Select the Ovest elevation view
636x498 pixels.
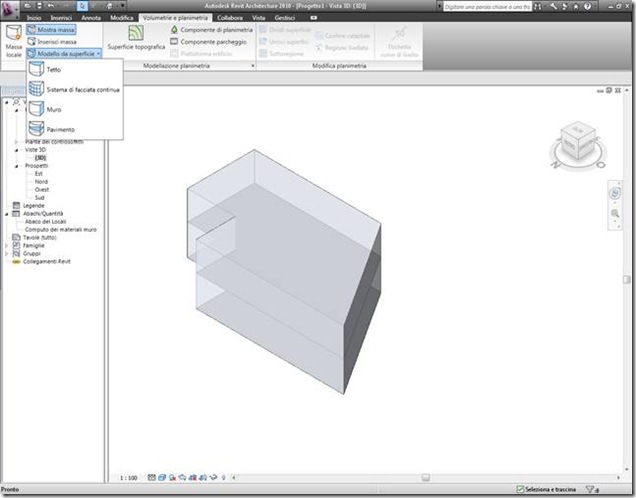[x=42, y=190]
